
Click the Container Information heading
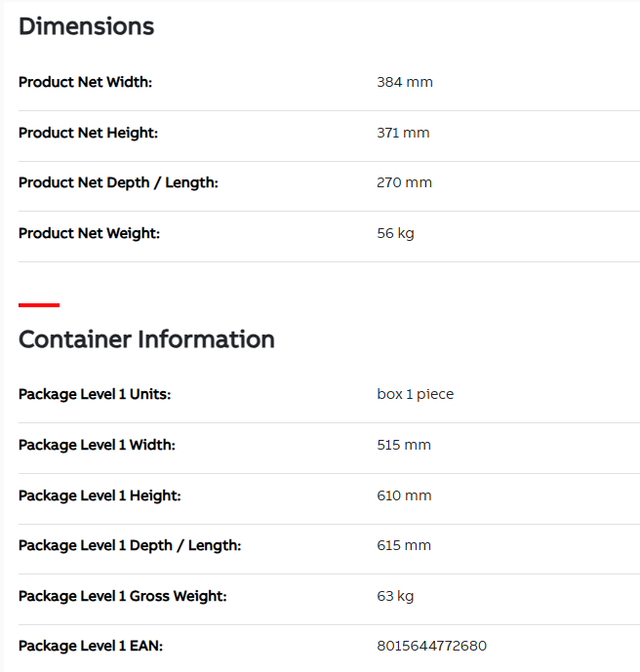(146, 339)
